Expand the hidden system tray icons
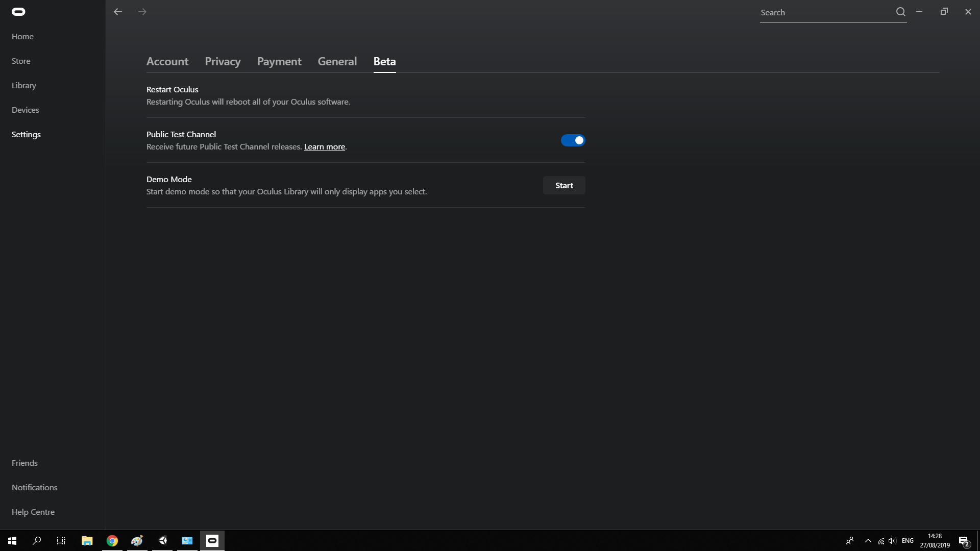This screenshot has width=980, height=551. 868,541
